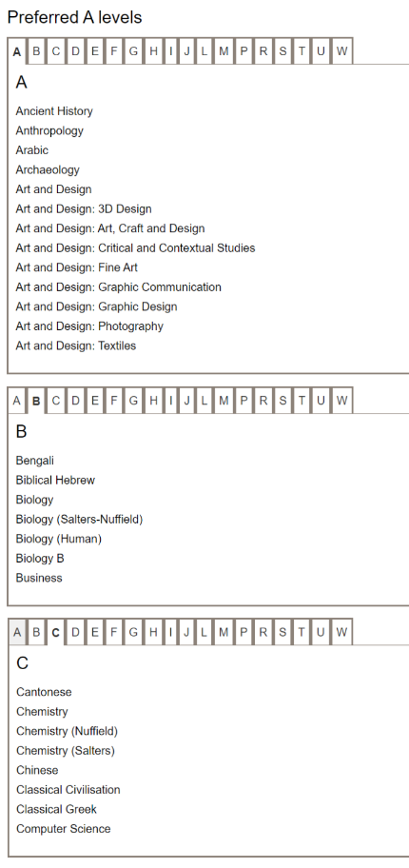This screenshot has height=868, width=409.
Task: Switch to the U tab in the third panel
Action: tap(321, 632)
